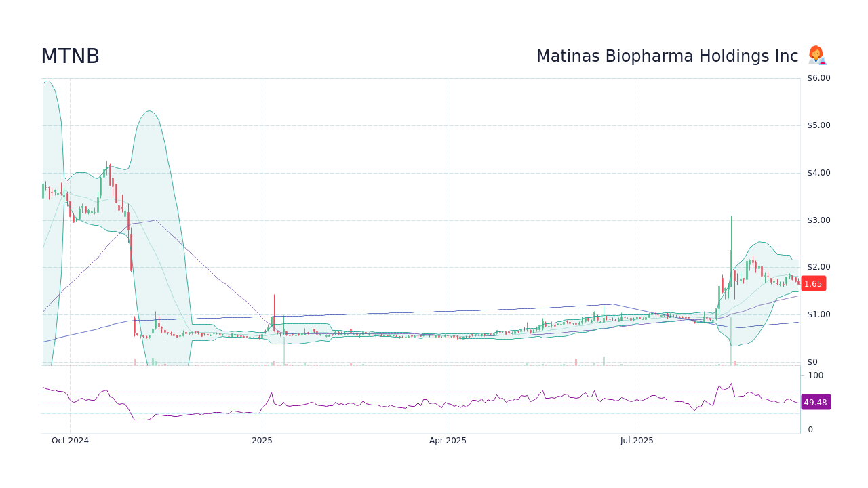868x488 pixels.
Task: Click the scientist emoji icon beside company name
Action: pos(816,56)
